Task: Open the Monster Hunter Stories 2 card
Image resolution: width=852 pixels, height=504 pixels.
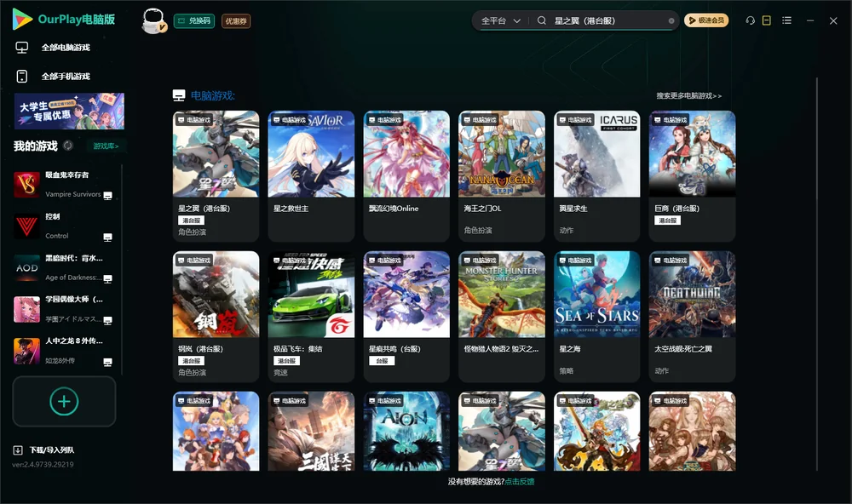Action: pos(502,316)
